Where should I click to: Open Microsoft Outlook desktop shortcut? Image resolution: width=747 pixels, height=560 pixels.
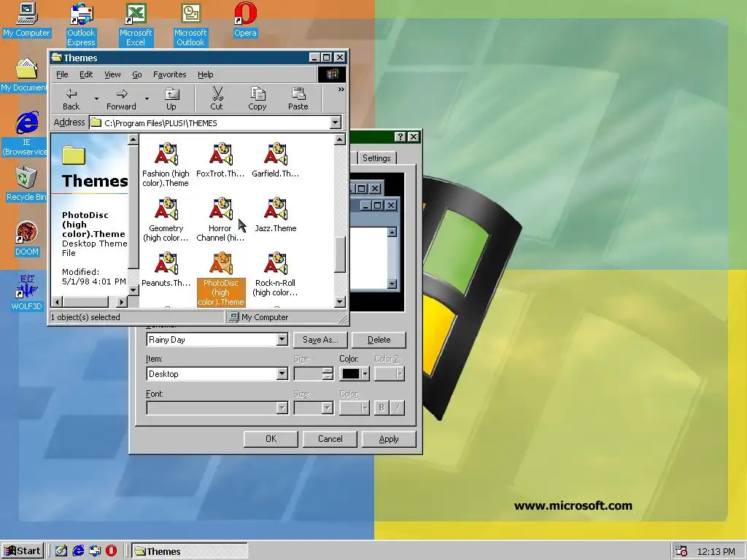pos(190,24)
